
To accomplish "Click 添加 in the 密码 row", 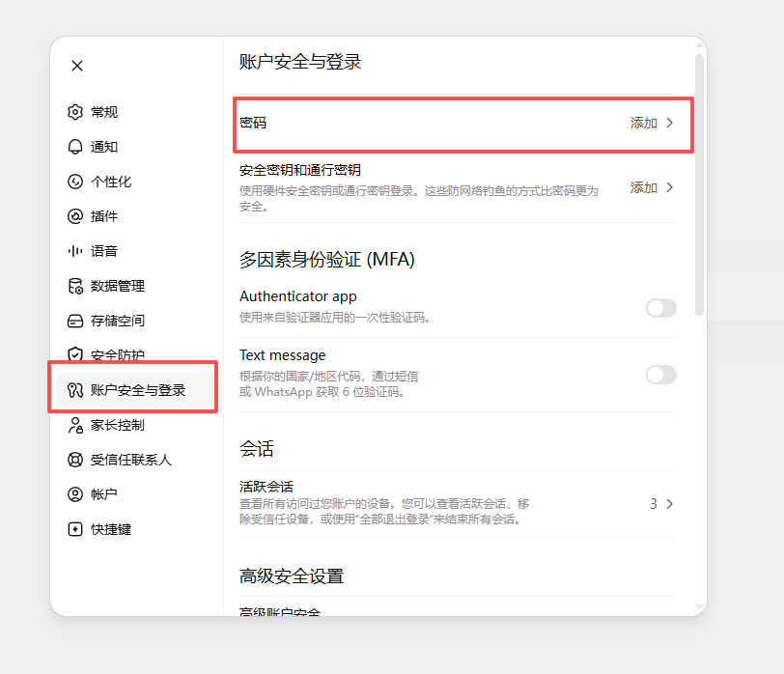I will click(x=643, y=123).
